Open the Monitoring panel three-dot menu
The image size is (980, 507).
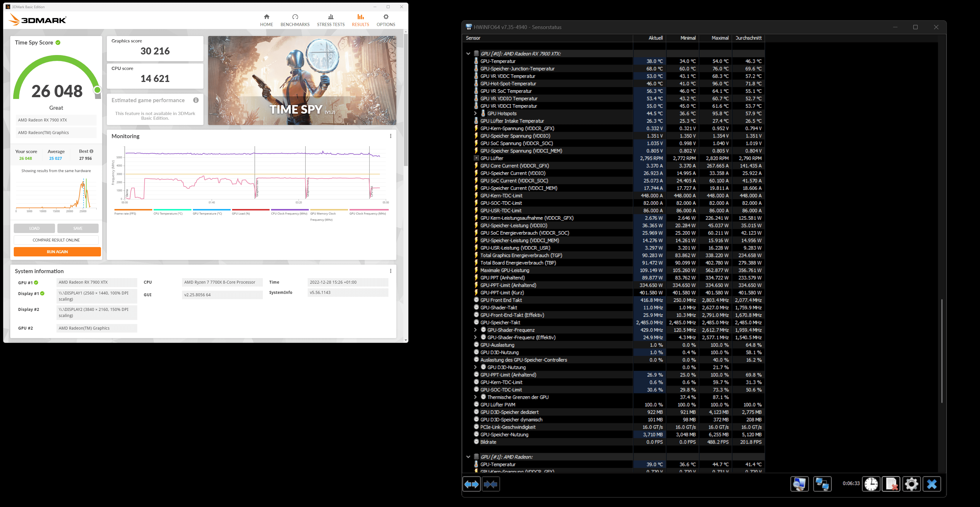pos(390,136)
